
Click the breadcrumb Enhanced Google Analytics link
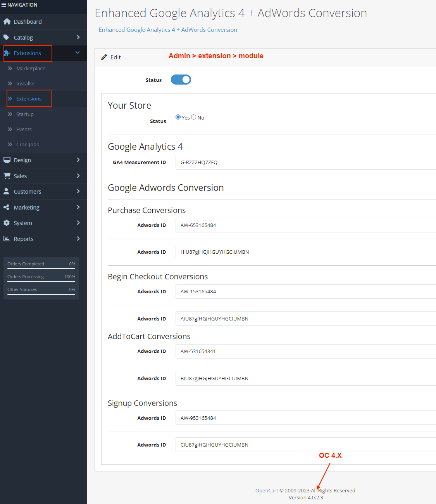[168, 30]
